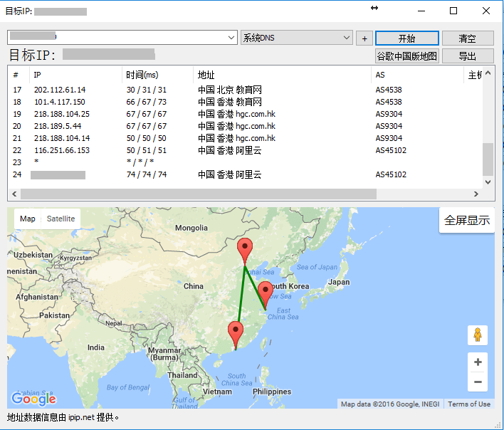
Task: Click the table scroll up arrow
Action: pos(488,73)
